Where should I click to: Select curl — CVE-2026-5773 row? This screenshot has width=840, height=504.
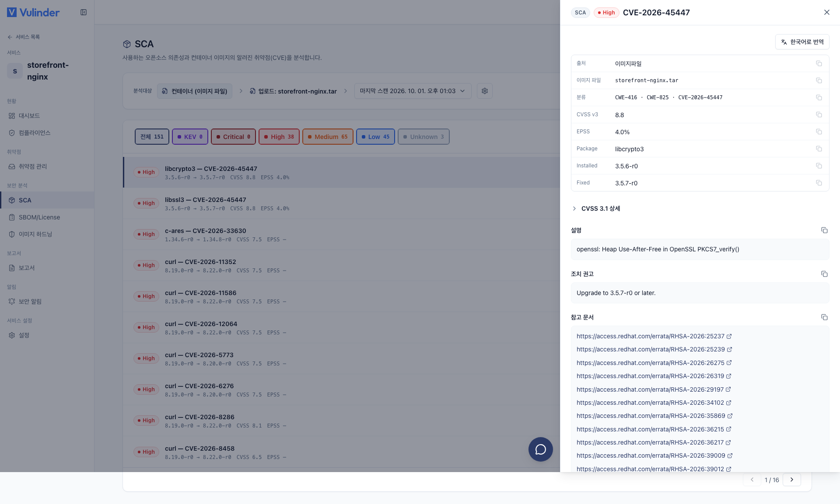pyautogui.click(x=341, y=358)
